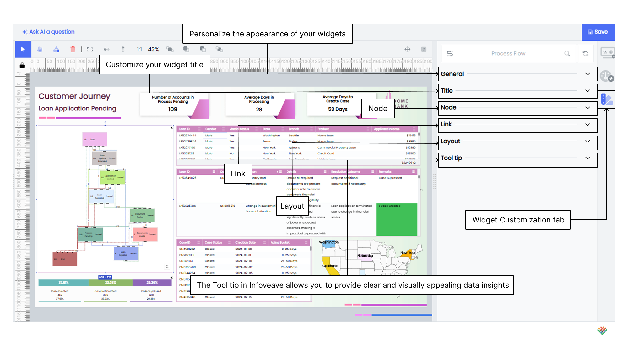
Task: Click the 42% zoom level
Action: (x=154, y=49)
